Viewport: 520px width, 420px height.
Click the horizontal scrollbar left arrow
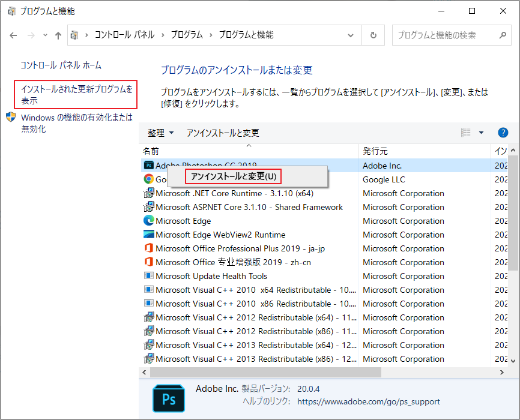tap(144, 372)
